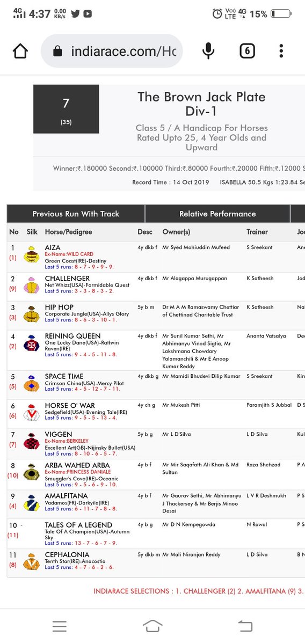
Task: Click trainer Raza Shehzad
Action: (x=264, y=465)
